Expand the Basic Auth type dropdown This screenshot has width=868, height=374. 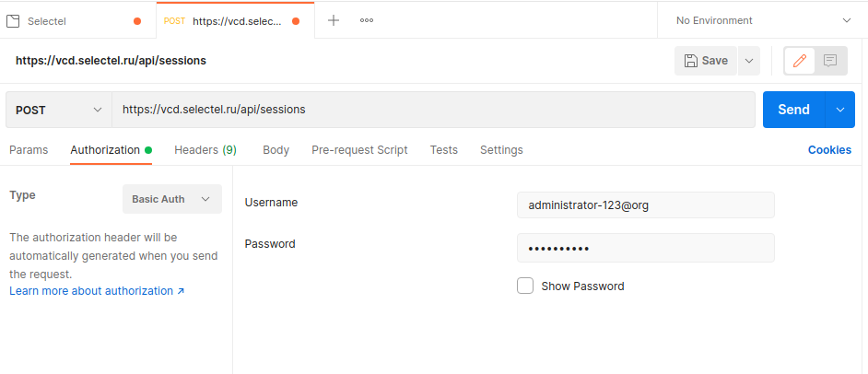tap(172, 199)
